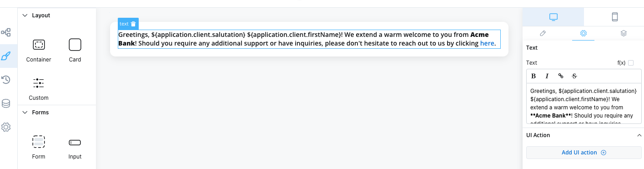Enable the f(x) checkbox for Text
644x169 pixels.
(x=631, y=63)
